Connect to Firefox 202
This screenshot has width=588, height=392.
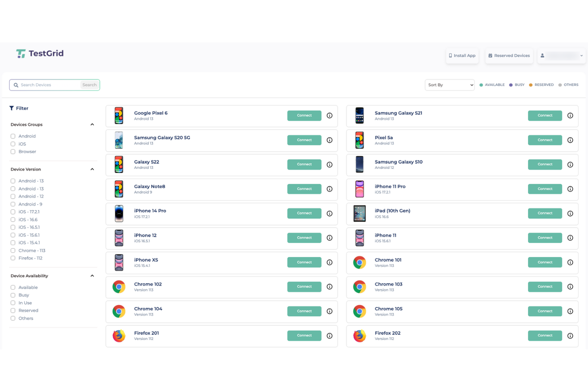(545, 336)
